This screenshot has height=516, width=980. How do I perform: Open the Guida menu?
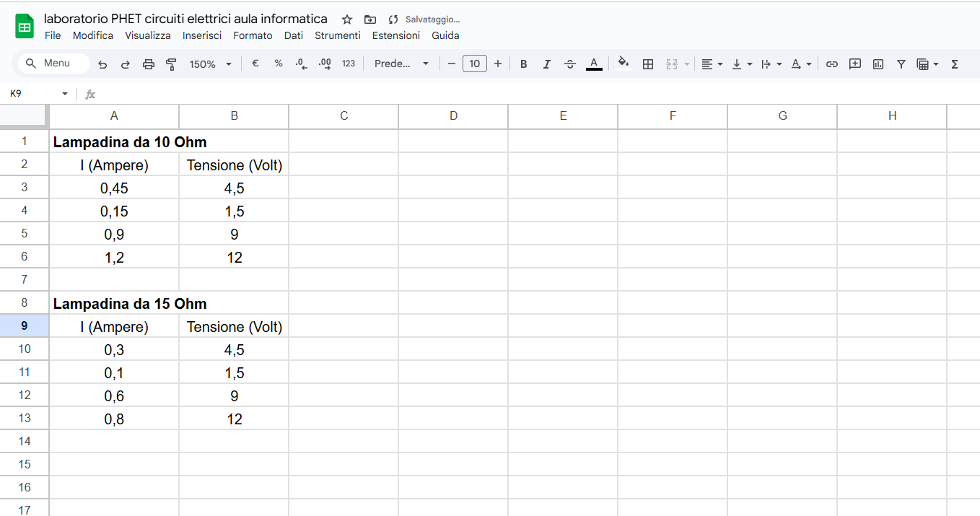tap(445, 35)
